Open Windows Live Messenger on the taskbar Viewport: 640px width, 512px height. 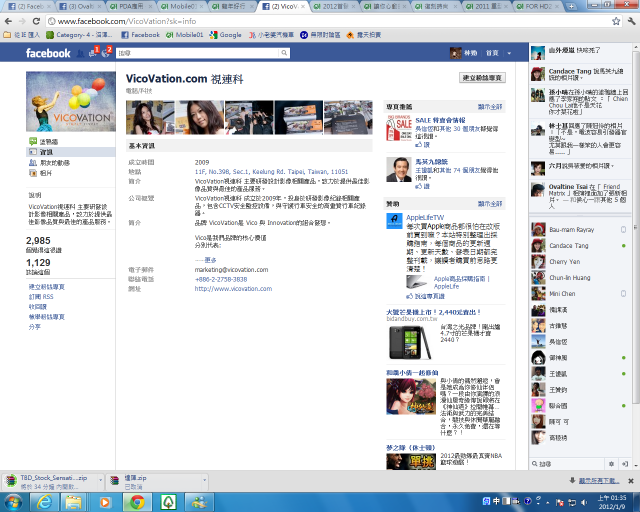(199, 502)
